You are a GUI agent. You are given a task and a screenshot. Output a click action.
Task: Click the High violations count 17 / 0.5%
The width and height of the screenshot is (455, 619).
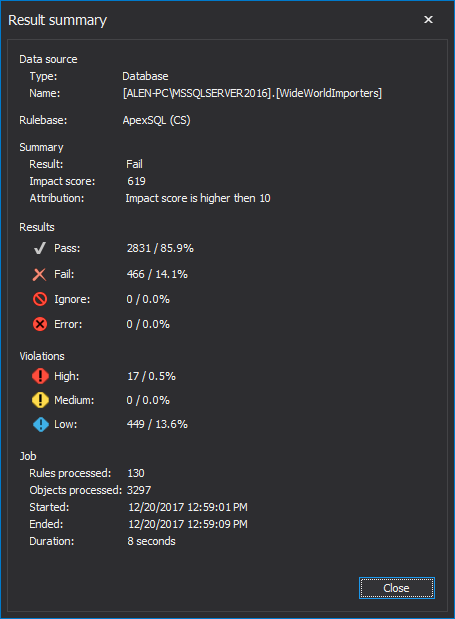[x=151, y=376]
